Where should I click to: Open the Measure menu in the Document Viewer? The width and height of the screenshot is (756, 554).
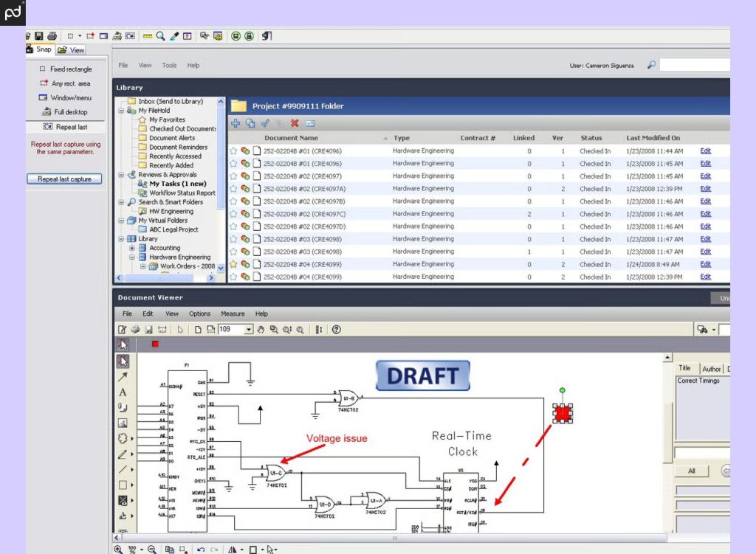pyautogui.click(x=233, y=314)
